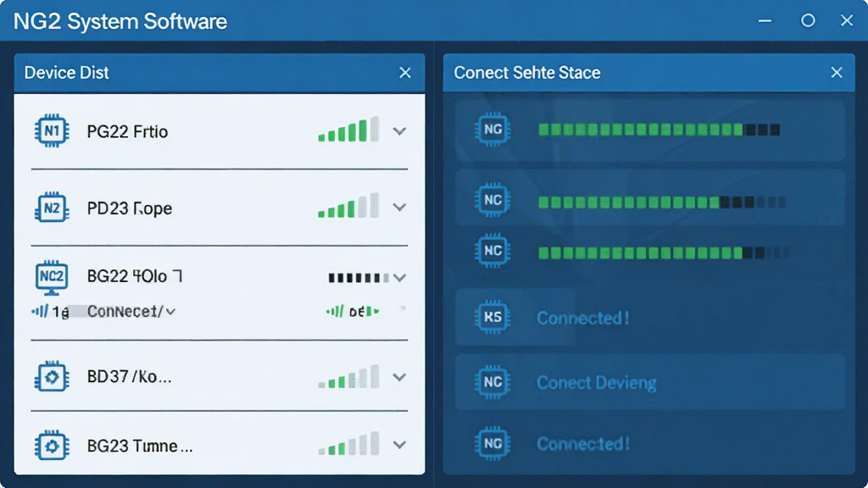Click the NG chip icon in the bottom Connected! row

pos(492,443)
